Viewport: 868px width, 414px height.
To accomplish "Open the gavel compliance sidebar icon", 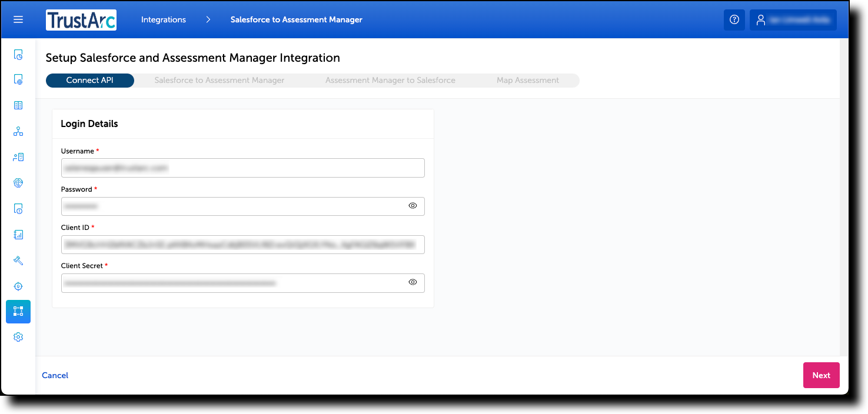I will click(18, 261).
